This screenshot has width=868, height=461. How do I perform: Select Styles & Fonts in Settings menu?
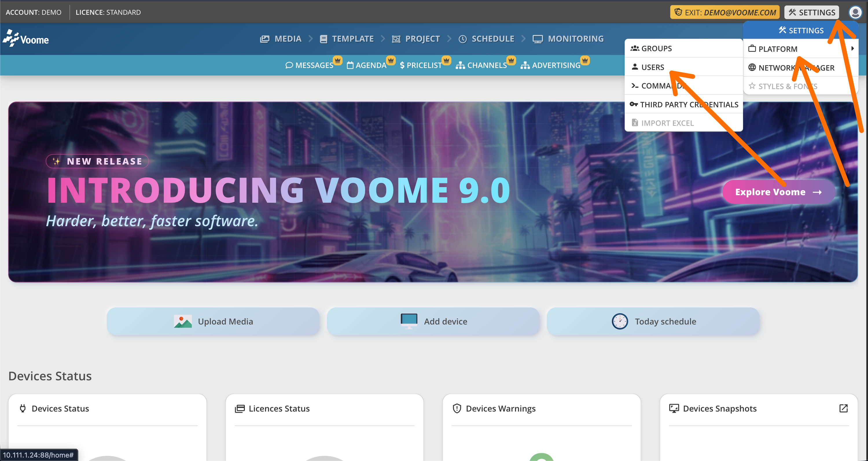click(x=801, y=86)
